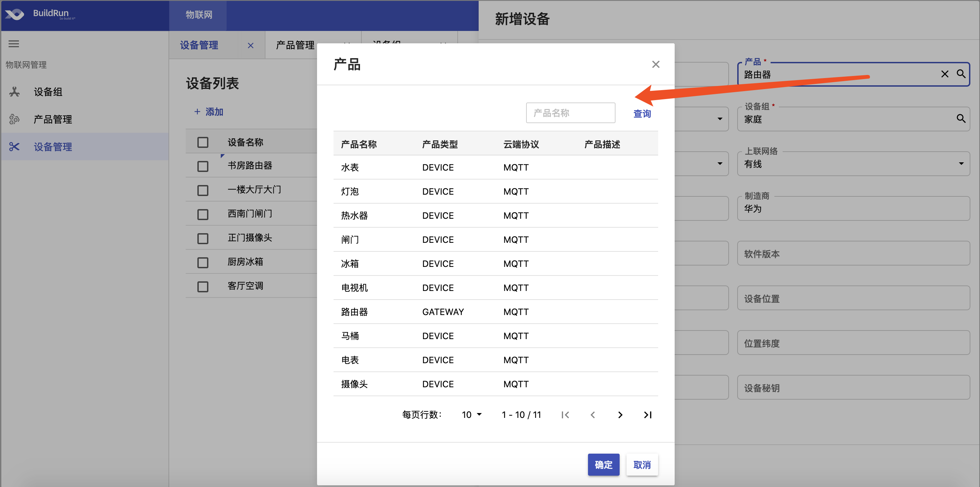Click the search icon in 产品 field
Image resolution: width=980 pixels, height=487 pixels.
(961, 74)
